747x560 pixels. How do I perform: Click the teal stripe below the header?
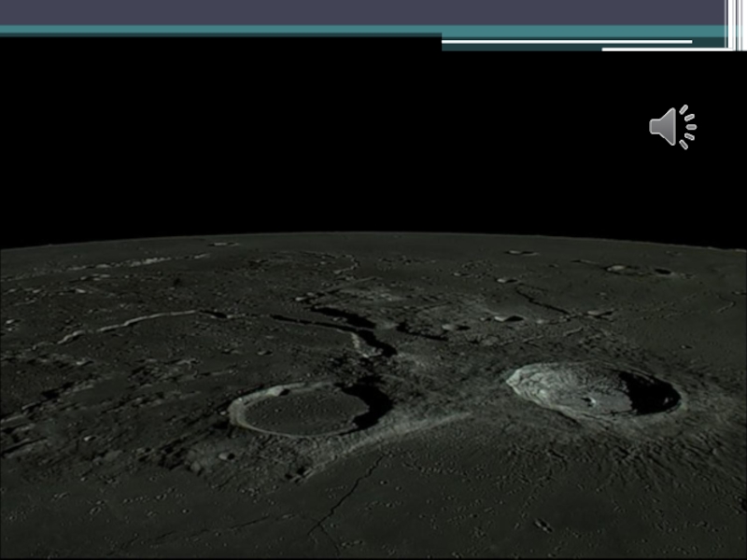pos(280,30)
